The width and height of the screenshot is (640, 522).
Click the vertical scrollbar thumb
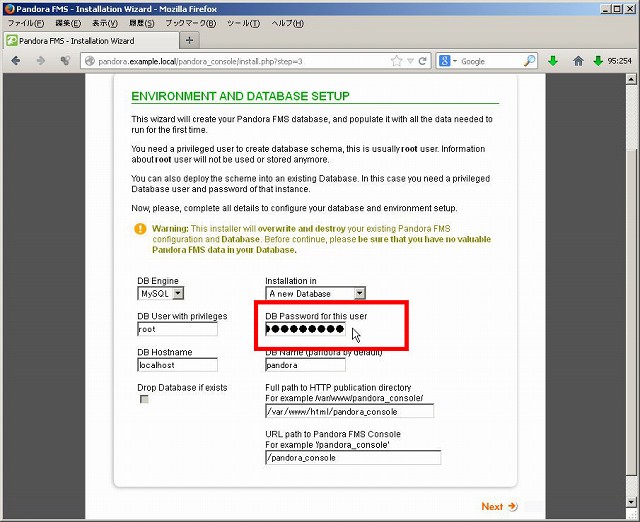[631, 310]
